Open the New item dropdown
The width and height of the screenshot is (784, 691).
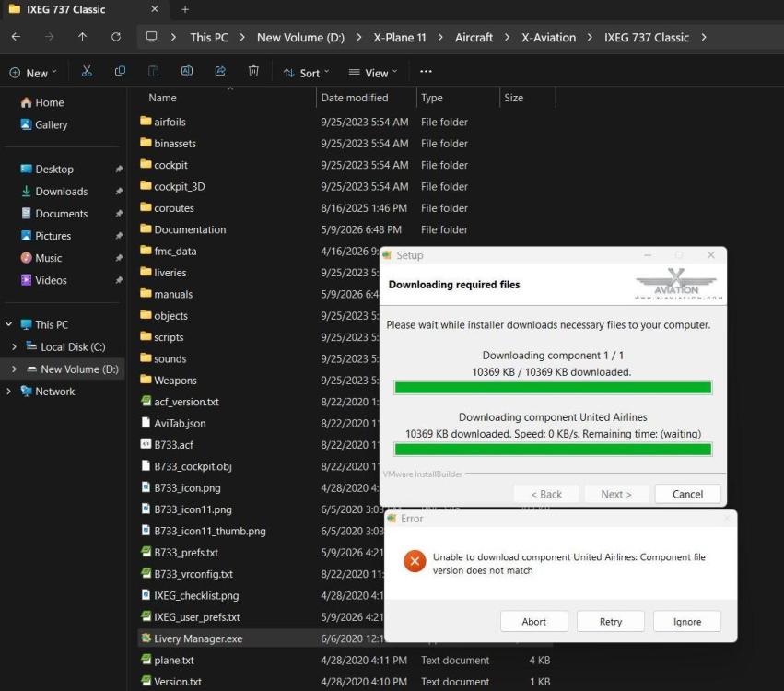coord(33,73)
